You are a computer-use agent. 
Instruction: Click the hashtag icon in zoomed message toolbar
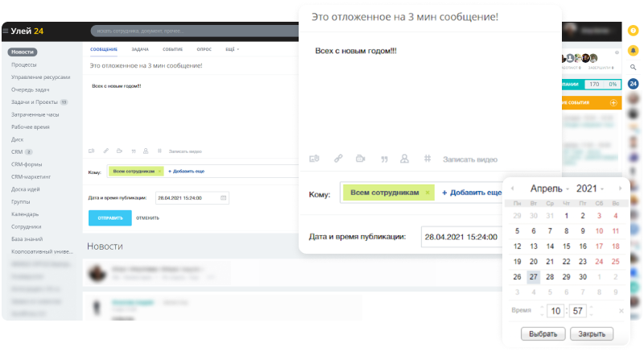point(427,159)
